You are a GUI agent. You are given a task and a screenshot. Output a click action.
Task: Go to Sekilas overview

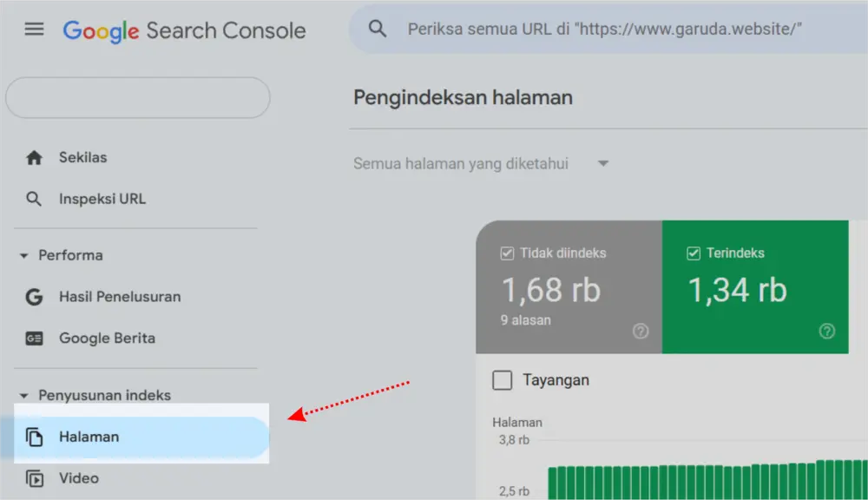[x=82, y=158]
